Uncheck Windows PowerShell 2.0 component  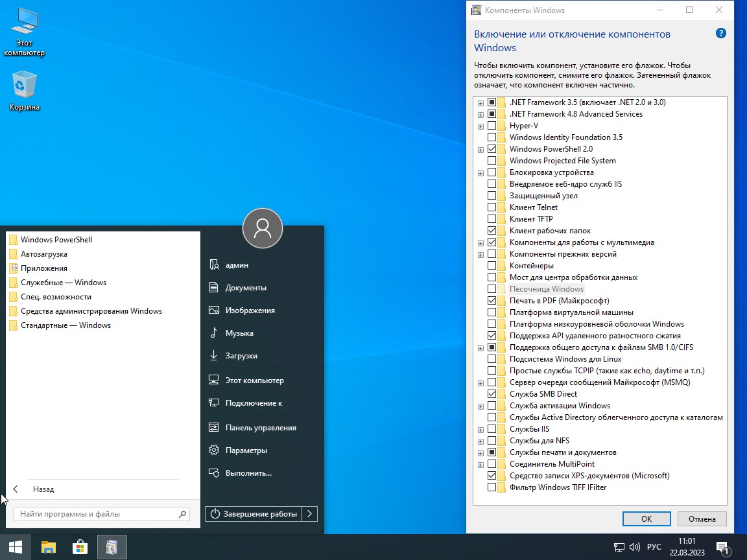coord(492,149)
